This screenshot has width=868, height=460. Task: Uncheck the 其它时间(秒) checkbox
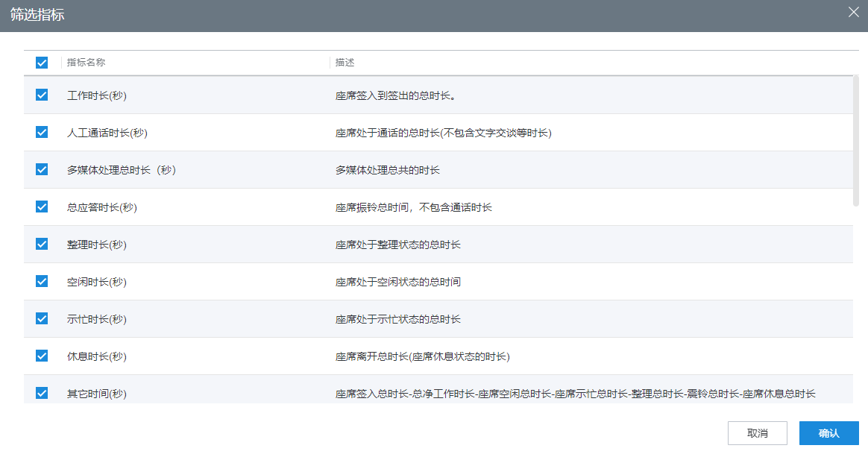tap(42, 393)
